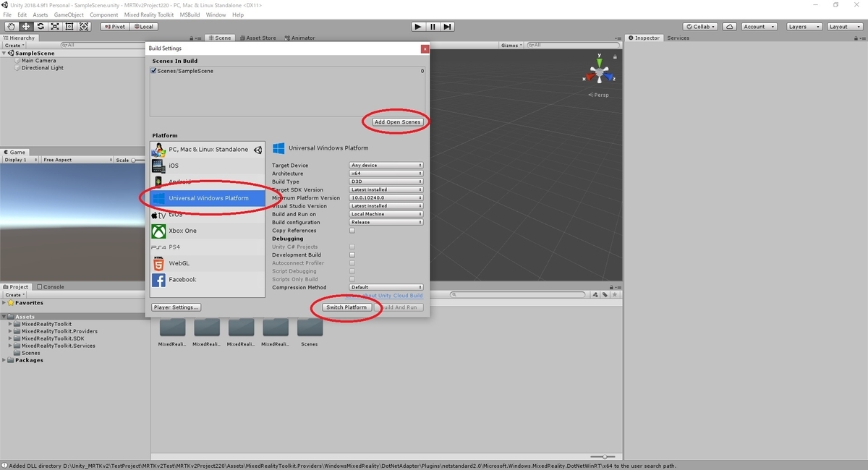Open the MSBuild menu
The height and width of the screenshot is (470, 868).
coord(190,14)
